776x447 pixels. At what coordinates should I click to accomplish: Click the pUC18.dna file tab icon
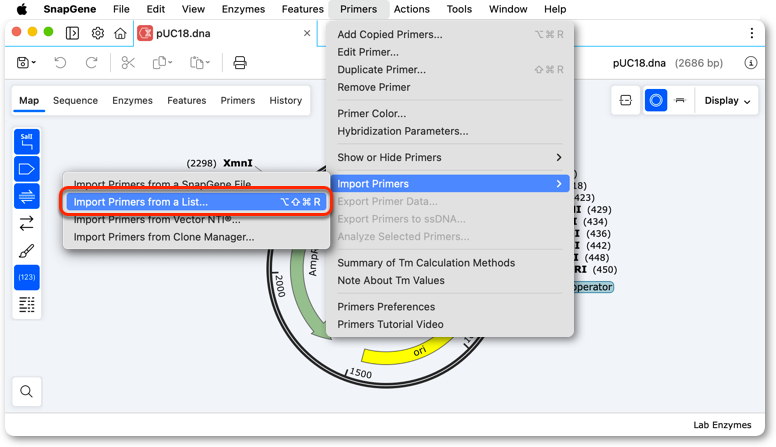tap(145, 33)
